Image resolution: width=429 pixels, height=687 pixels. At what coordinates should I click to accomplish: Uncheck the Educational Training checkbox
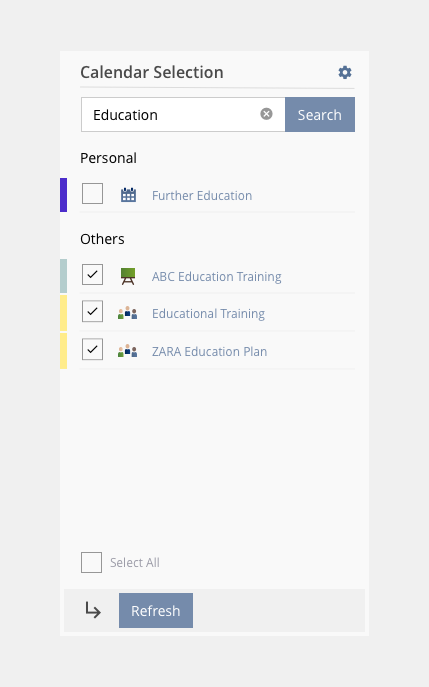click(x=92, y=312)
